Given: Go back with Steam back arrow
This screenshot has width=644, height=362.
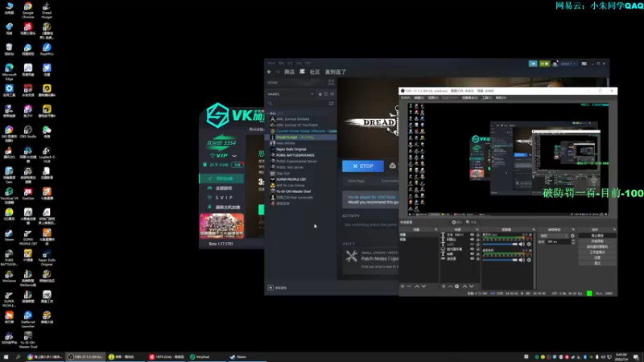Looking at the screenshot, I should coord(269,72).
